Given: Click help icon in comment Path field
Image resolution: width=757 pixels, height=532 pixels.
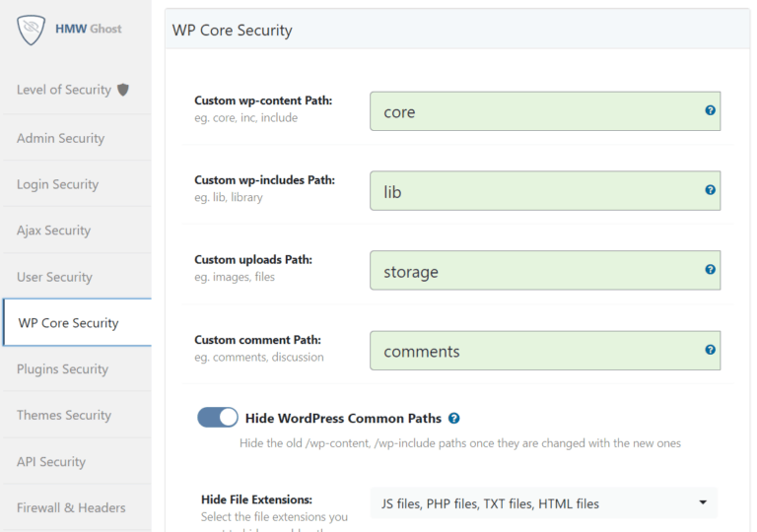Looking at the screenshot, I should coord(710,350).
